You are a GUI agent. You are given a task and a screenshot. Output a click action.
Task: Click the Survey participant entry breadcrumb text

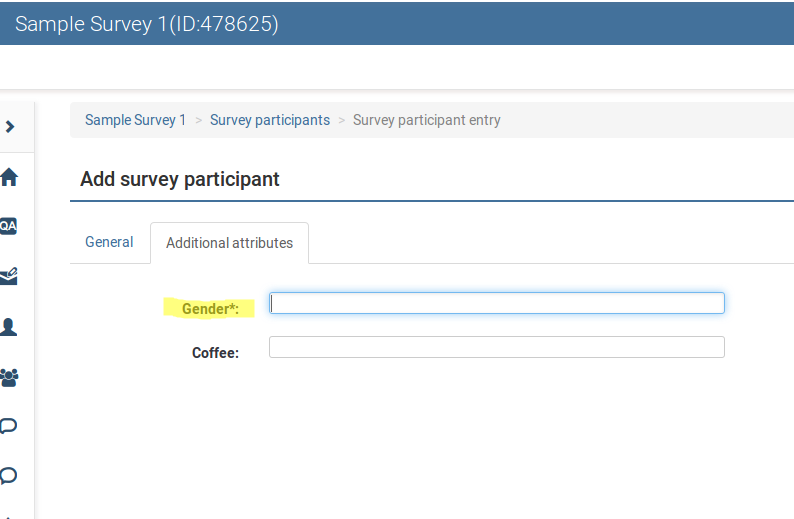tap(426, 120)
